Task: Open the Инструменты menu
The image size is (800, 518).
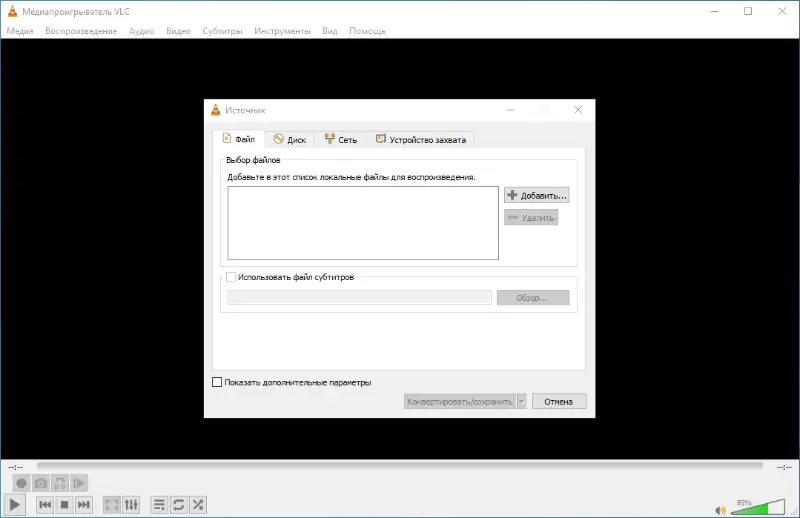Action: 282,31
